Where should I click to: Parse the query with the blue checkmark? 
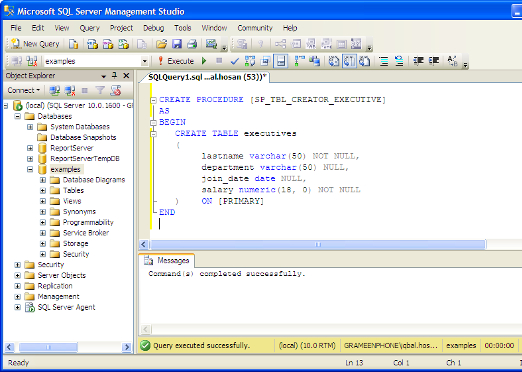(x=235, y=61)
